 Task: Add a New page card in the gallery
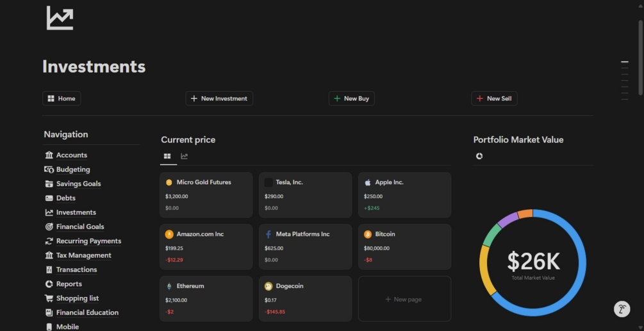(x=404, y=299)
